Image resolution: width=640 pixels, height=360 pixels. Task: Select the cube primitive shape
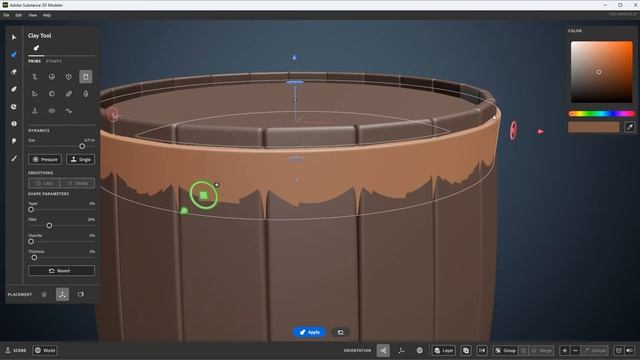click(x=69, y=76)
